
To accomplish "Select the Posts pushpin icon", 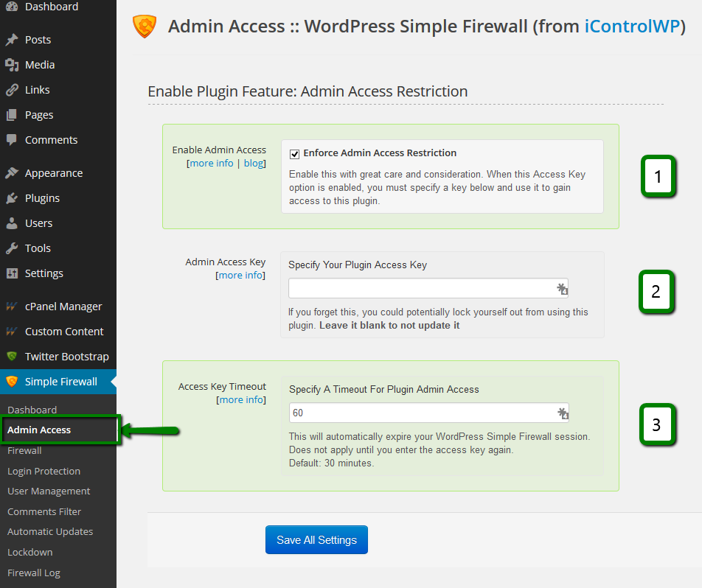I will tap(12, 39).
